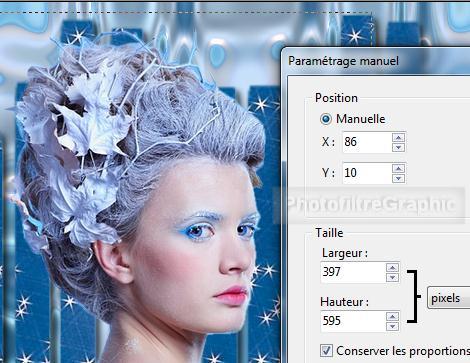
Task: Decrement the Largeur value
Action: [393, 277]
